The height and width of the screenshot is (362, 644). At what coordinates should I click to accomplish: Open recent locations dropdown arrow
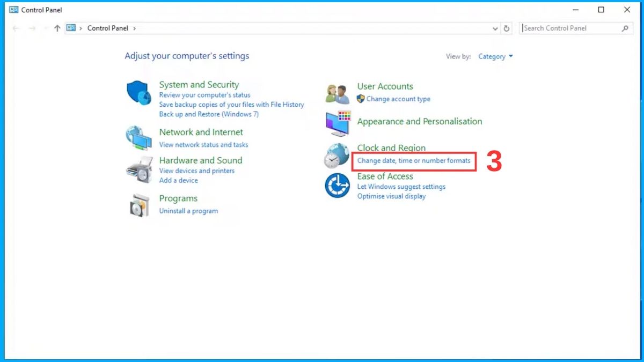tap(45, 28)
